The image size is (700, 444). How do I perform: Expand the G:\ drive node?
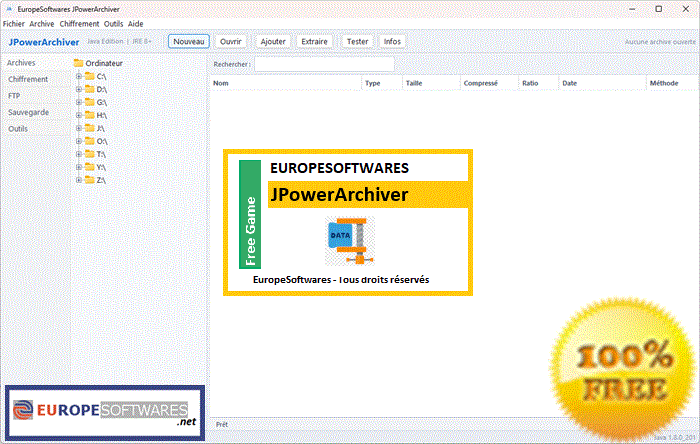coord(79,102)
